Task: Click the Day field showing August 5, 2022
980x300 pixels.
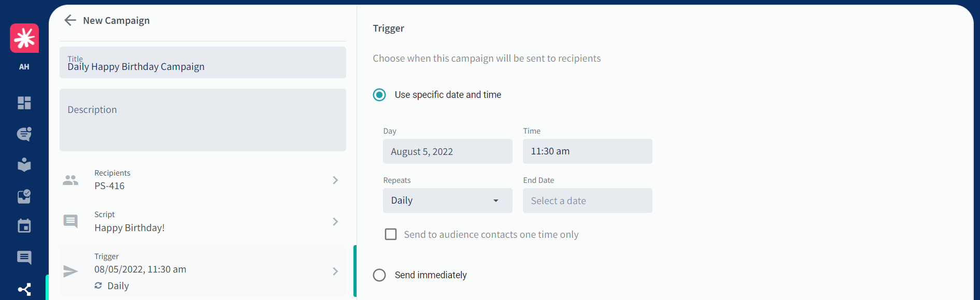Action: tap(448, 151)
